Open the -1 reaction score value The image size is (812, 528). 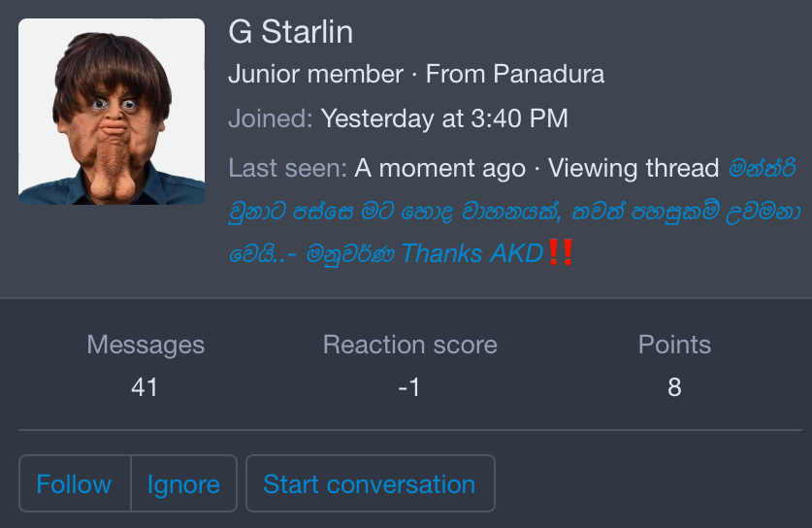(409, 387)
